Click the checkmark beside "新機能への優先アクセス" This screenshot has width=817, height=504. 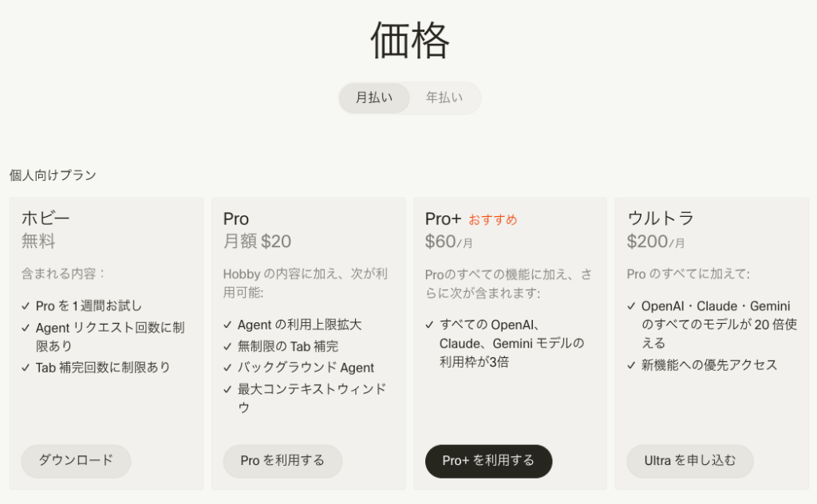tap(631, 365)
